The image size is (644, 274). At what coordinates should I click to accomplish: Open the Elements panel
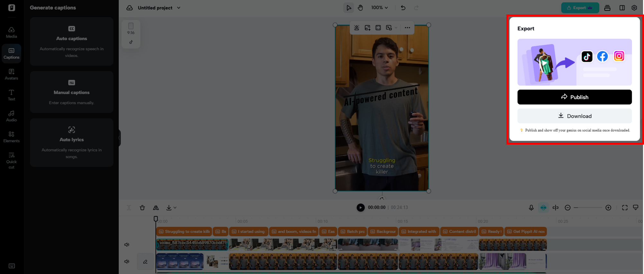click(11, 137)
